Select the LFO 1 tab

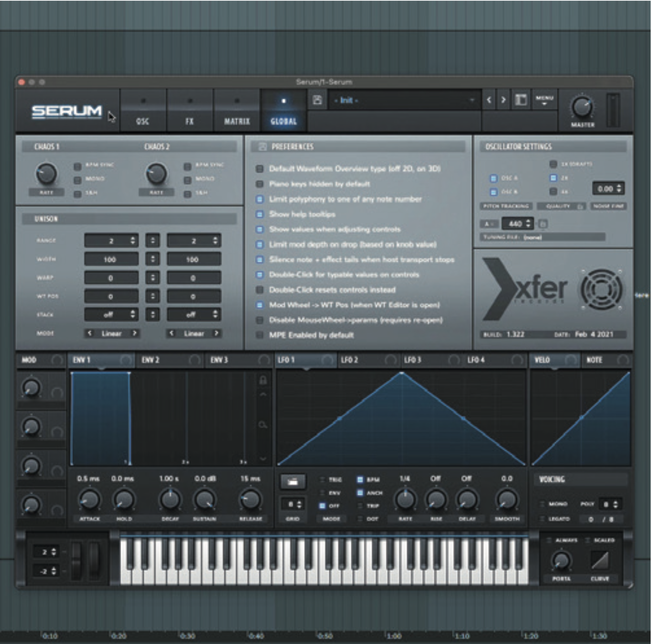[x=306, y=360]
